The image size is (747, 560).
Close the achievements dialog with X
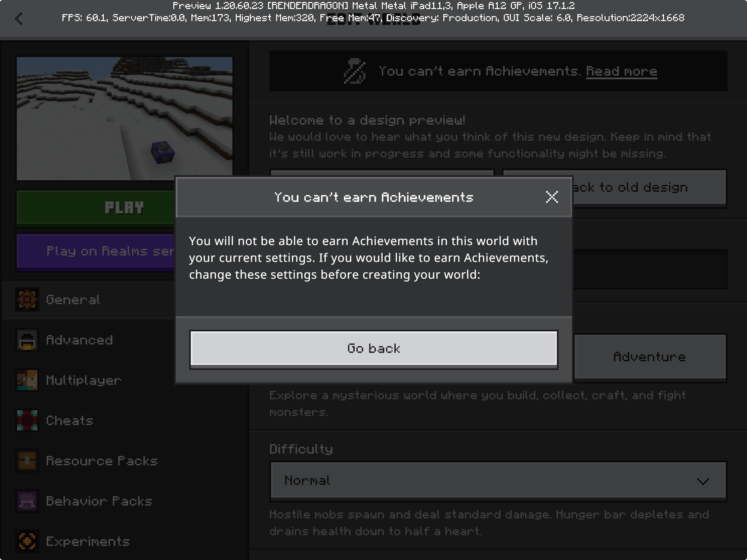(x=552, y=197)
